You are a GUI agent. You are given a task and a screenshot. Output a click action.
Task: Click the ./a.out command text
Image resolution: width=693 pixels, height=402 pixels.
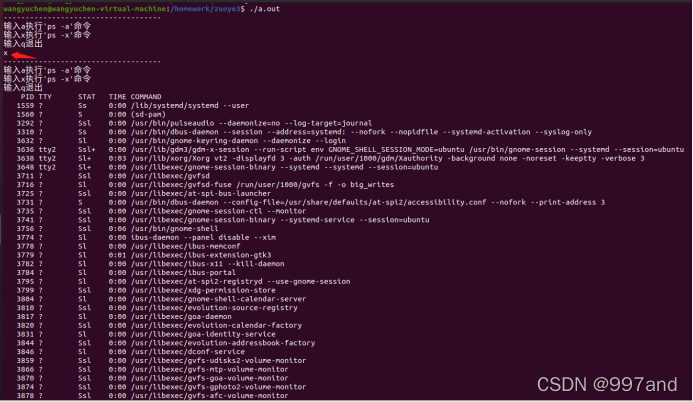point(264,9)
